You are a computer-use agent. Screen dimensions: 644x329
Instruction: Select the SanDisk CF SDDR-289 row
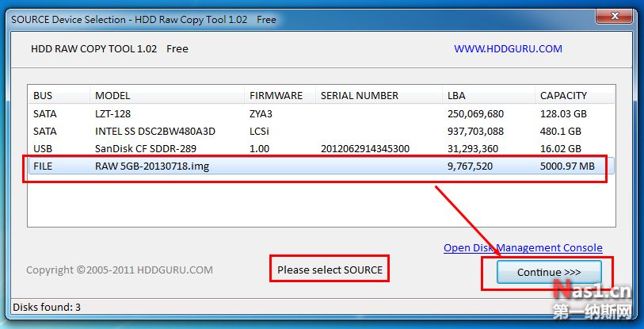(x=321, y=149)
